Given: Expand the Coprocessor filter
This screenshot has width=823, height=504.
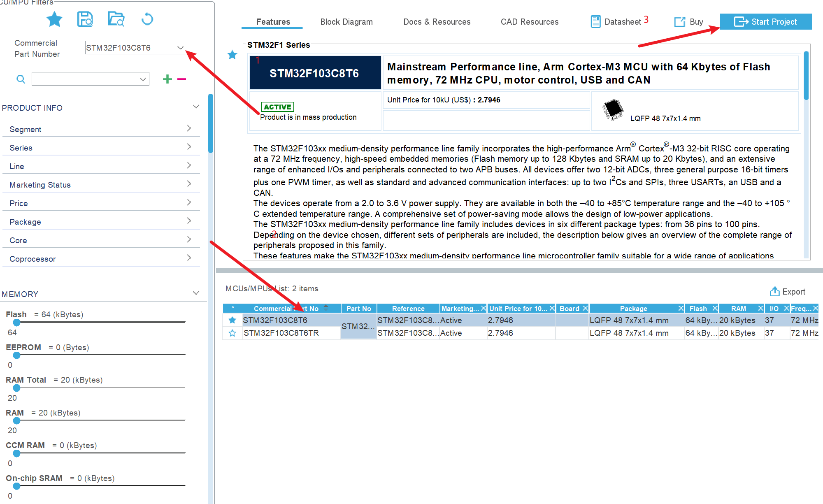Looking at the screenshot, I should point(189,258).
